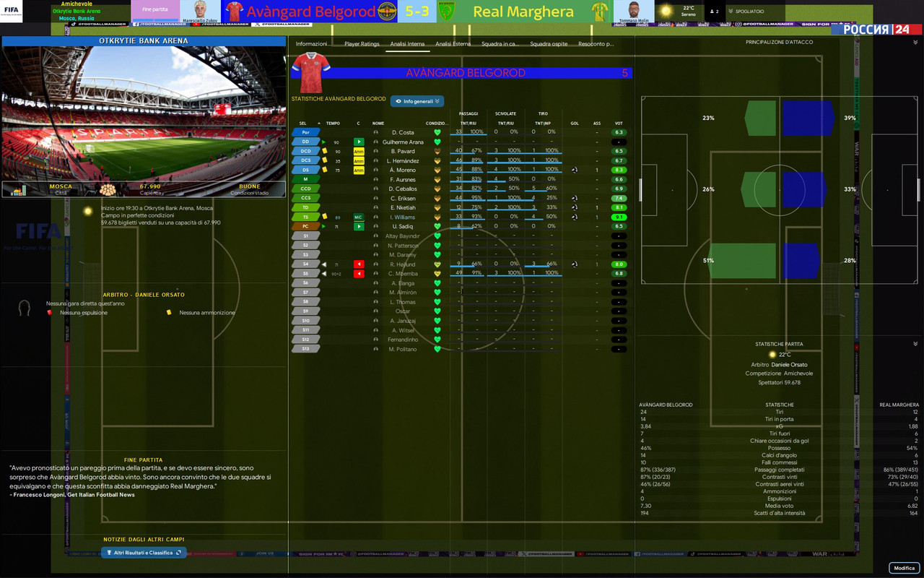
Task: Sort the table by the NOME column
Action: click(x=378, y=124)
